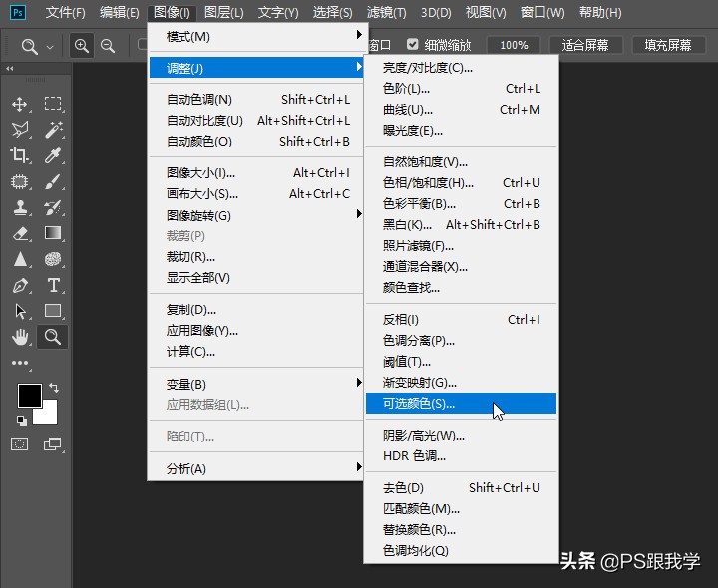Open the Edit Toolbar three-dots icon
Screen dimensions: 718x588
point(20,363)
